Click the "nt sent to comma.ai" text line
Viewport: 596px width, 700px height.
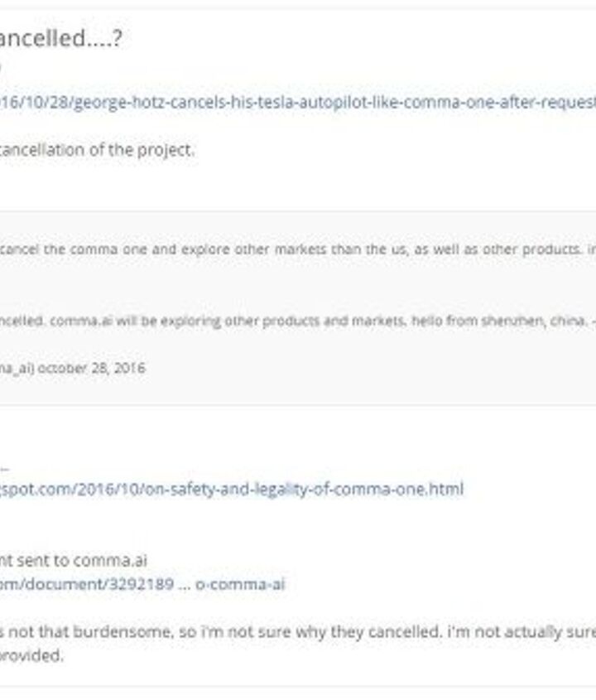tap(74, 561)
